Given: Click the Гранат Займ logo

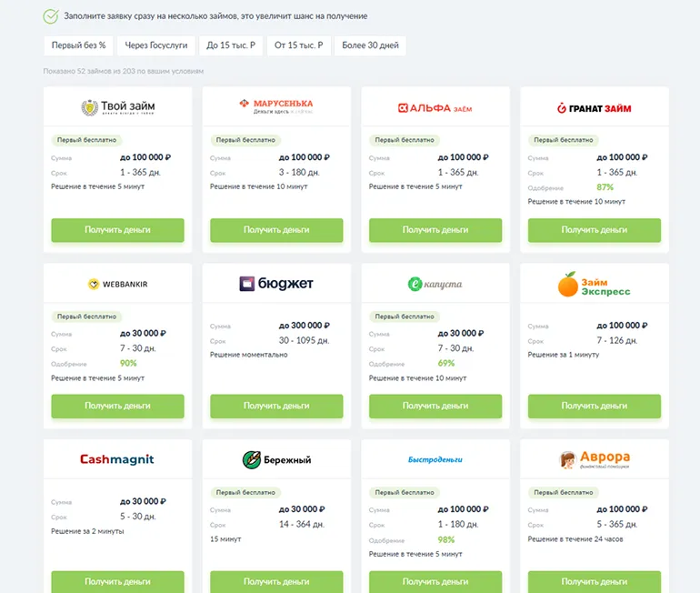Looking at the screenshot, I should (x=594, y=108).
